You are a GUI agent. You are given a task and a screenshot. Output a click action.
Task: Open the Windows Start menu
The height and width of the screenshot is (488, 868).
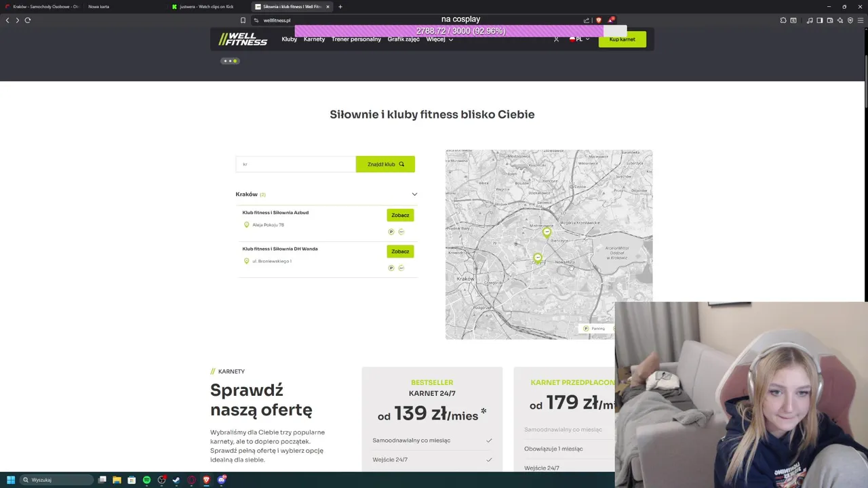pyautogui.click(x=11, y=480)
